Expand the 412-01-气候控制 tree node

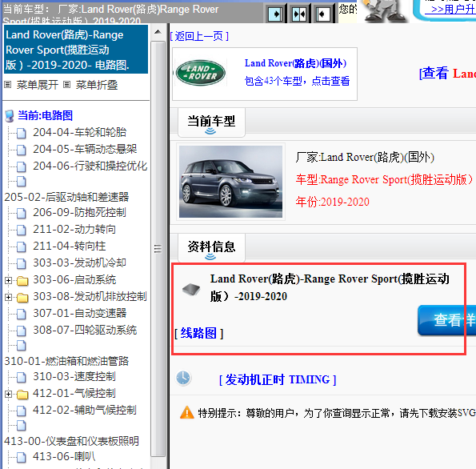pos(9,394)
